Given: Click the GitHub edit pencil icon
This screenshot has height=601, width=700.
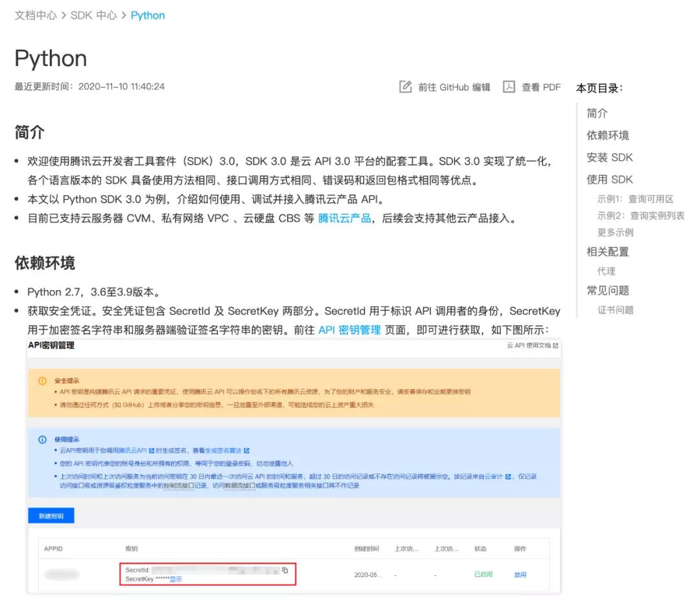Looking at the screenshot, I should pyautogui.click(x=406, y=87).
